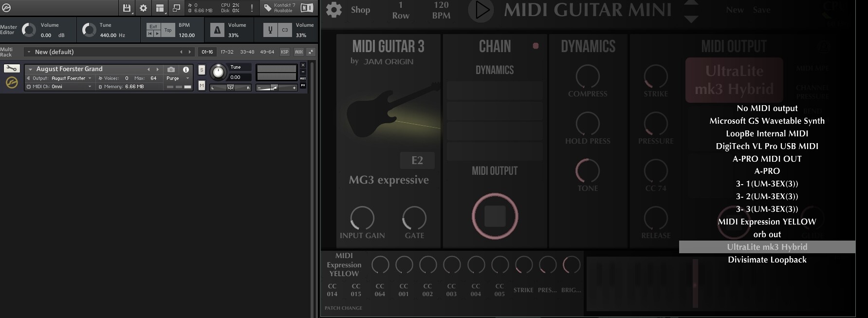Open the Purge dropdown
Image resolution: width=868 pixels, height=318 pixels.
[177, 78]
